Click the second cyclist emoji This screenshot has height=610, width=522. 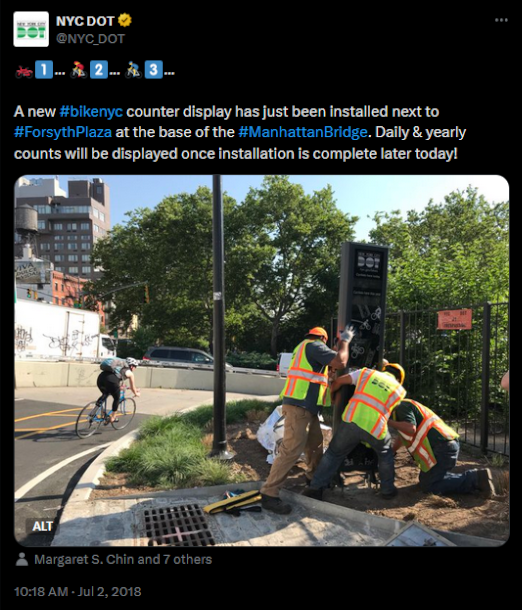point(79,70)
